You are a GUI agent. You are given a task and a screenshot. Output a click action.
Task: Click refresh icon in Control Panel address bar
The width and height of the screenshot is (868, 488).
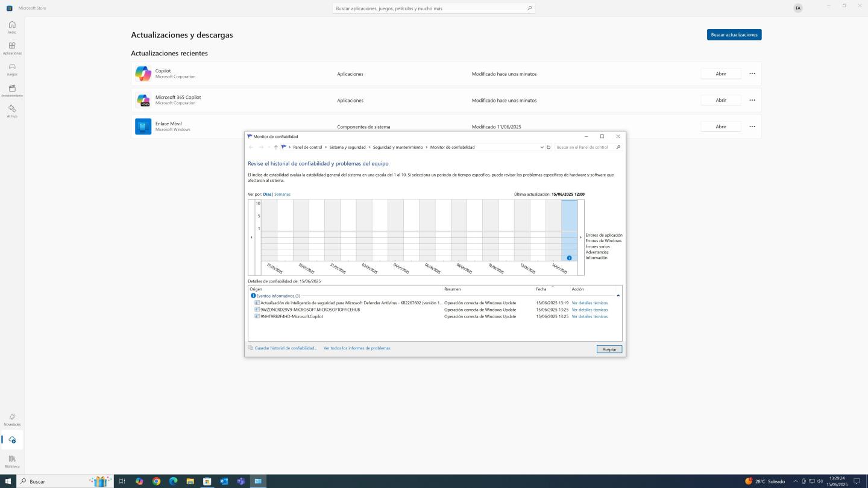click(549, 147)
